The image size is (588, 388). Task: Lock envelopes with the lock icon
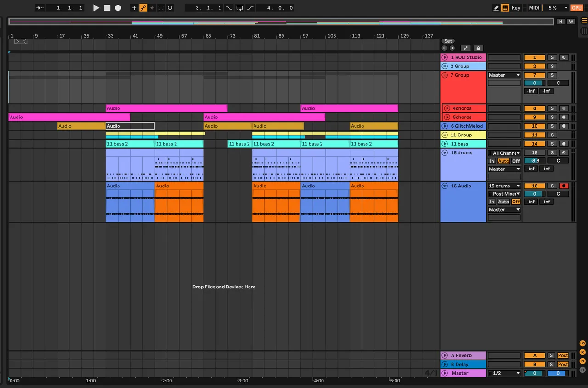point(478,48)
